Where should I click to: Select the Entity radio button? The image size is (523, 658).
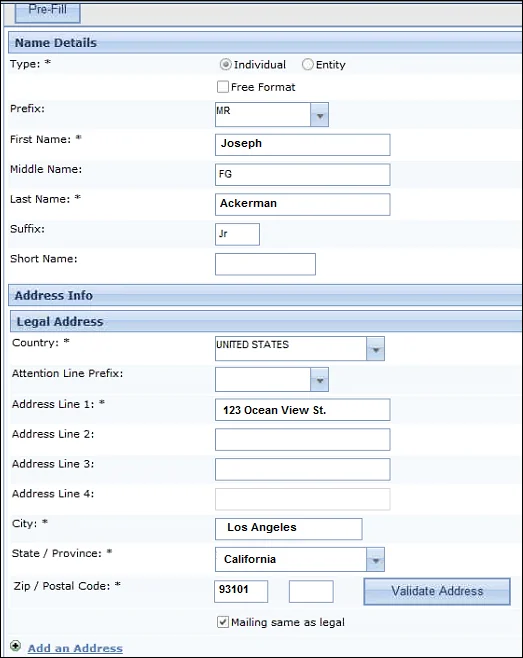point(308,64)
